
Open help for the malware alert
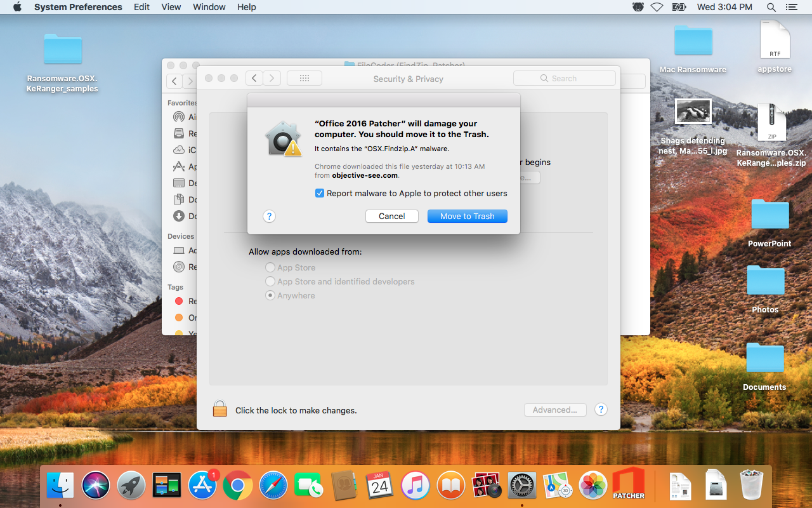pyautogui.click(x=269, y=216)
